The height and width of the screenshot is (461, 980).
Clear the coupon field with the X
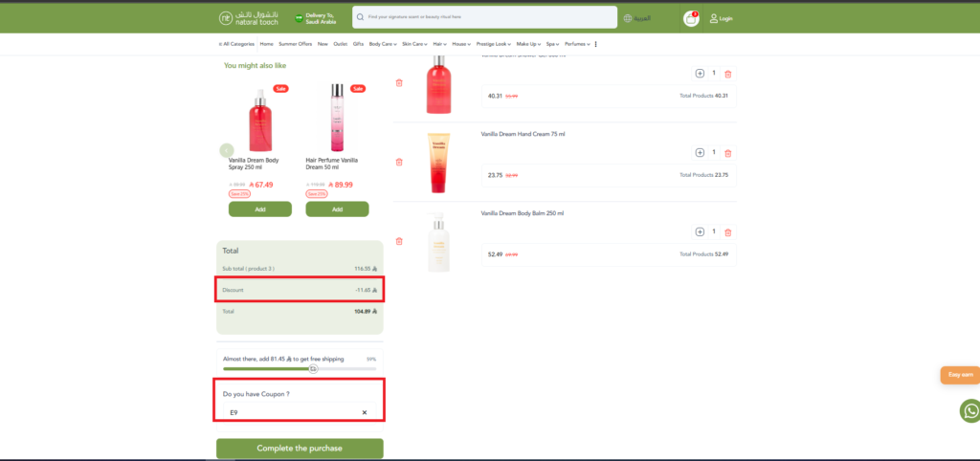pyautogui.click(x=365, y=413)
